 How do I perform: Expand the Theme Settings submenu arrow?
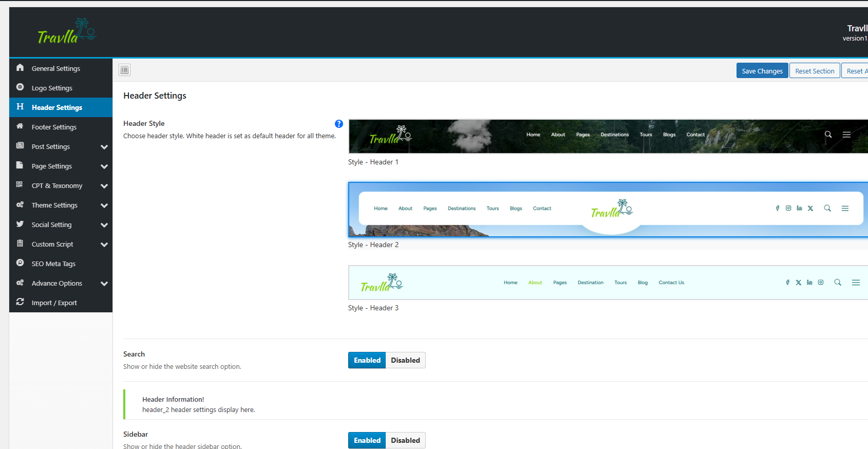coord(104,205)
